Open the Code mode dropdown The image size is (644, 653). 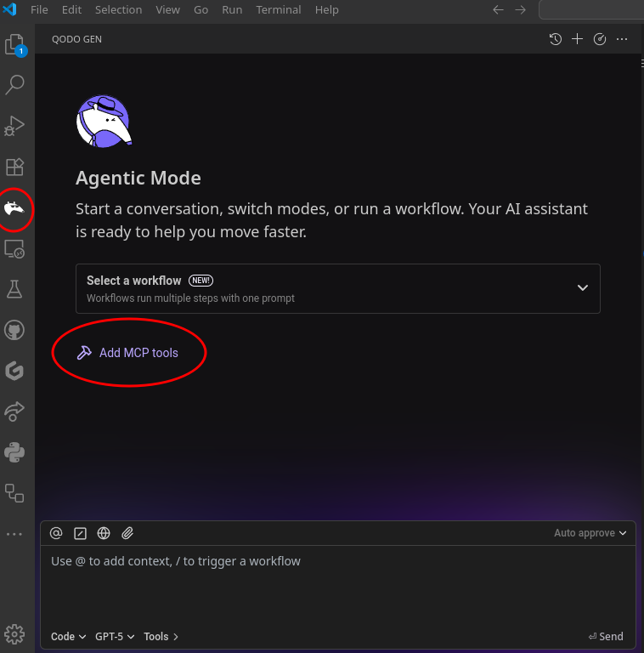68,636
